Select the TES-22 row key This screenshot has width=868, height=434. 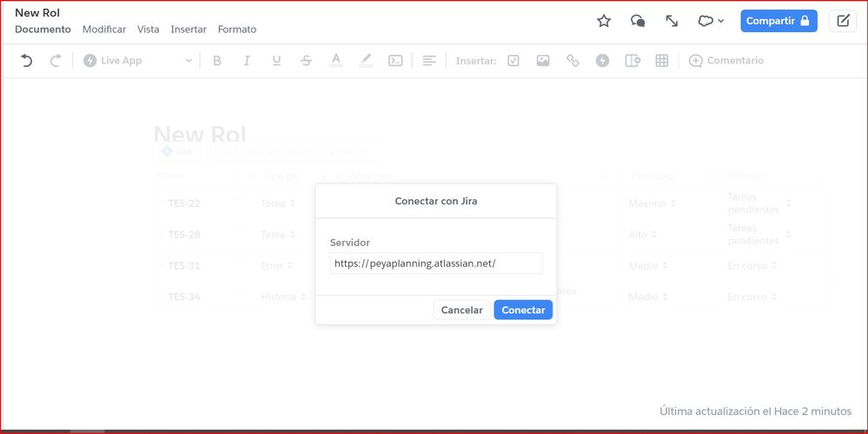(184, 204)
